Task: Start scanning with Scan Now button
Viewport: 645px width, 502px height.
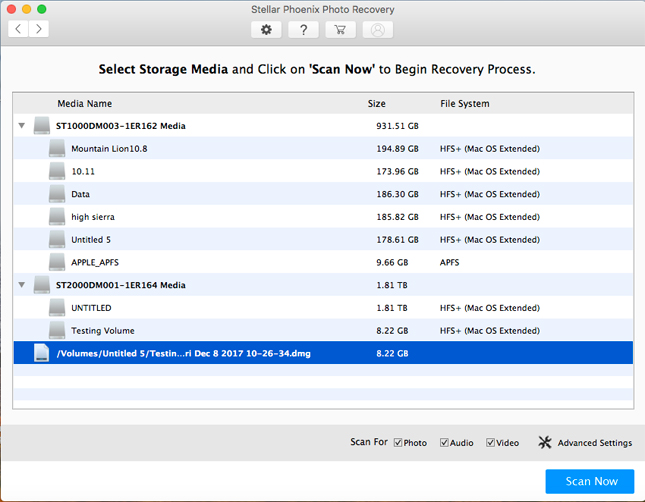Action: [589, 481]
